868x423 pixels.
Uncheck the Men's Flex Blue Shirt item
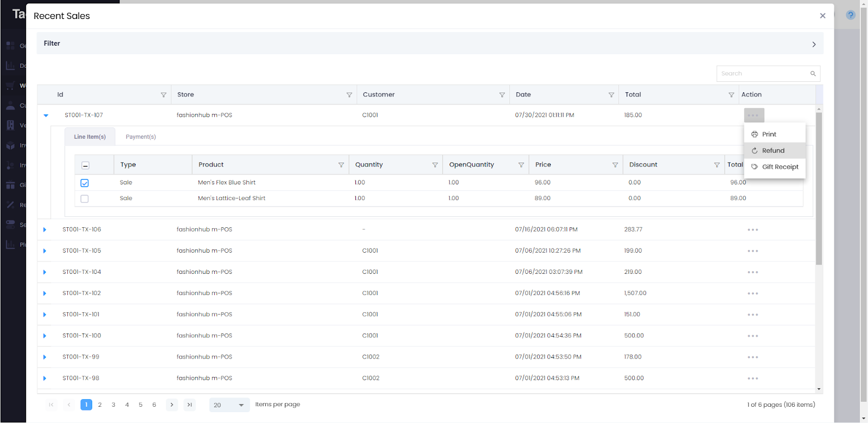pyautogui.click(x=85, y=183)
